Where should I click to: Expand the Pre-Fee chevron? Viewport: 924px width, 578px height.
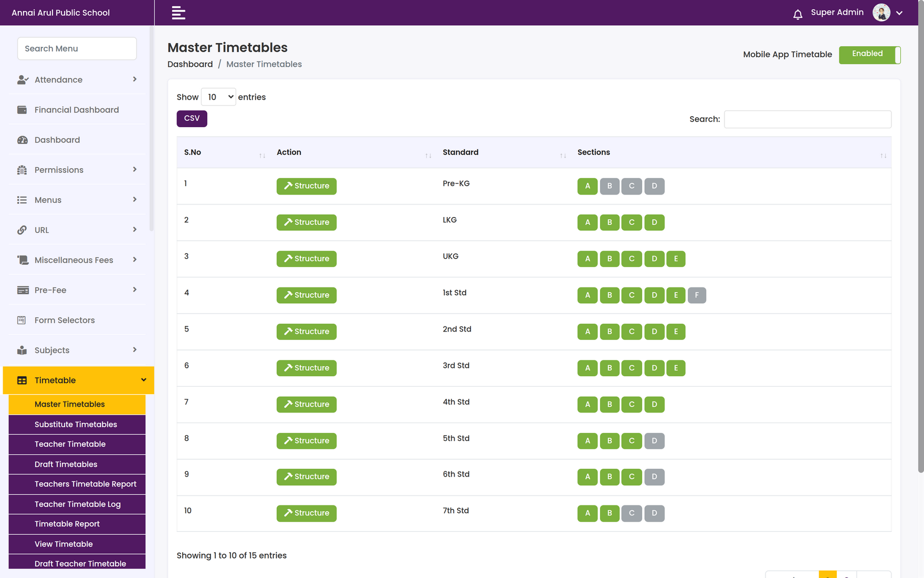pyautogui.click(x=135, y=290)
